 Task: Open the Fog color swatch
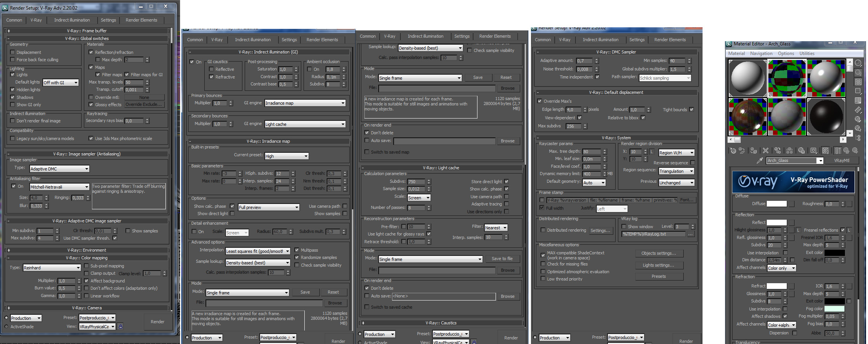[834, 309]
